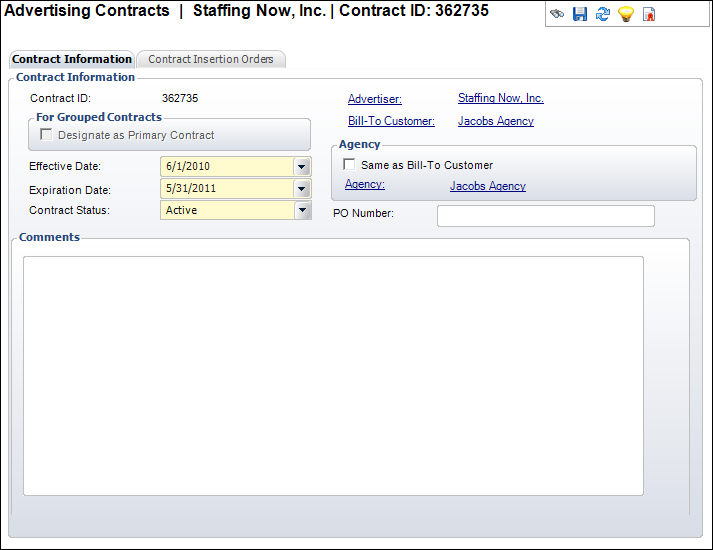This screenshot has width=713, height=550.
Task: Click the red ribbon document icon
Action: point(649,15)
